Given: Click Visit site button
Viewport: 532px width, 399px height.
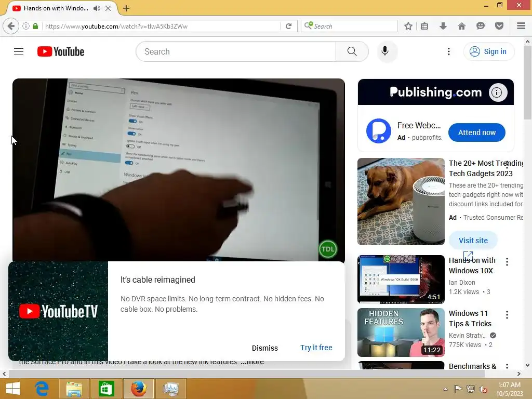Looking at the screenshot, I should 473,240.
